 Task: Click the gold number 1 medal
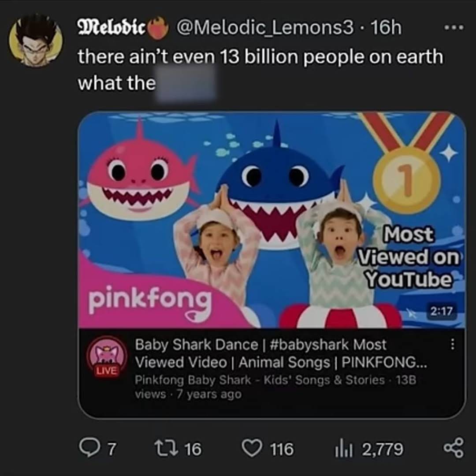click(406, 179)
